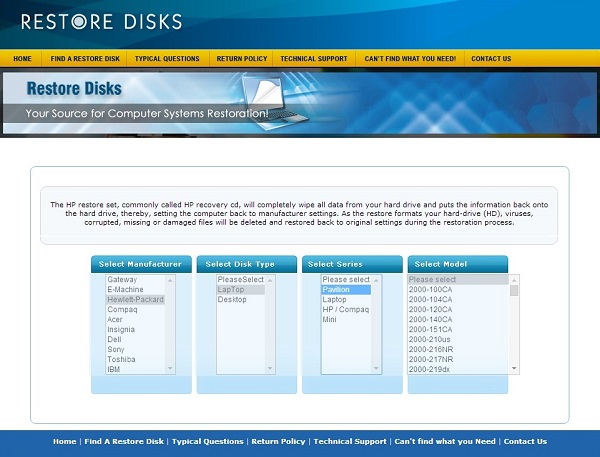The width and height of the screenshot is (600, 457).
Task: Select Sony manufacturer
Action: coord(135,349)
